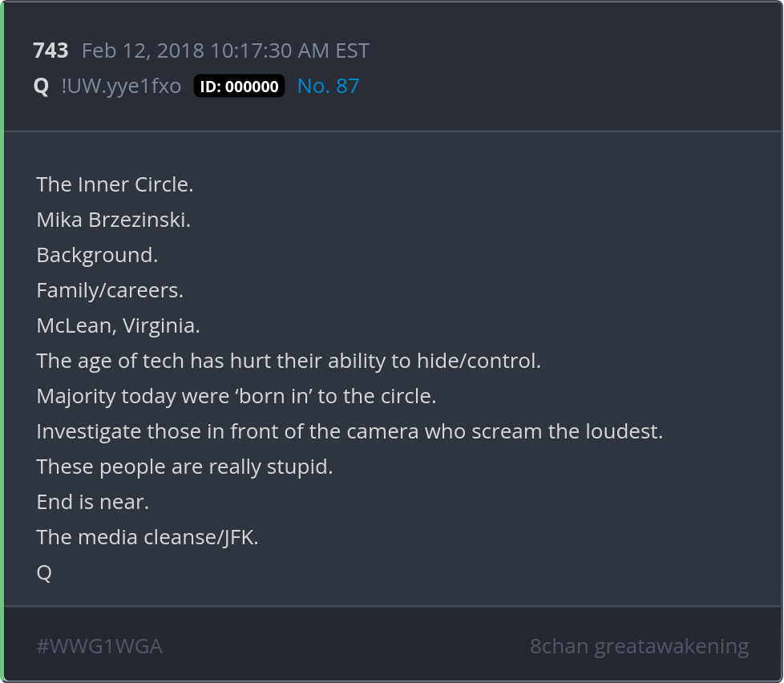This screenshot has height=683, width=784.
Task: Click the 'Family/careers.' line
Action: [x=110, y=290]
